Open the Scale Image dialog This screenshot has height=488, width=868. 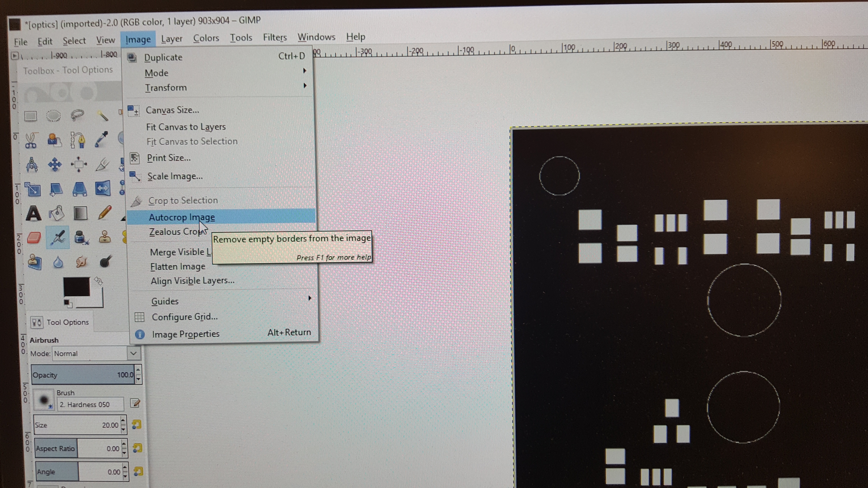222,176
